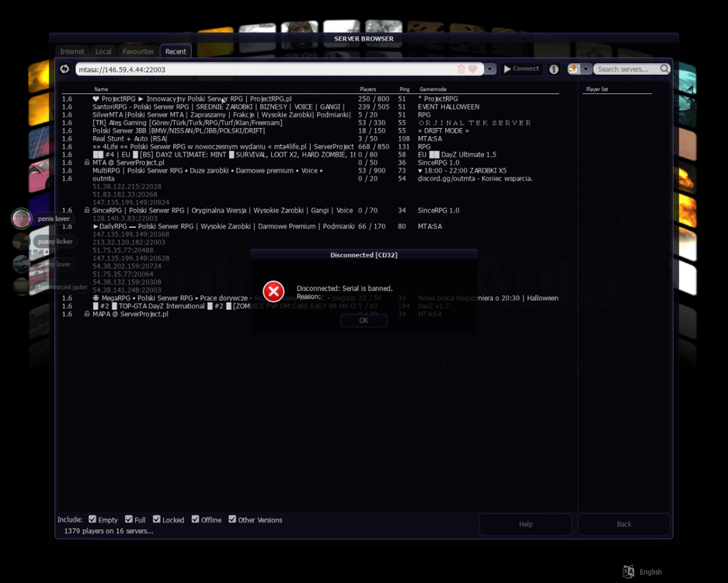Click the heart favourite icon in address bar
This screenshot has height=583, width=728.
[472, 68]
